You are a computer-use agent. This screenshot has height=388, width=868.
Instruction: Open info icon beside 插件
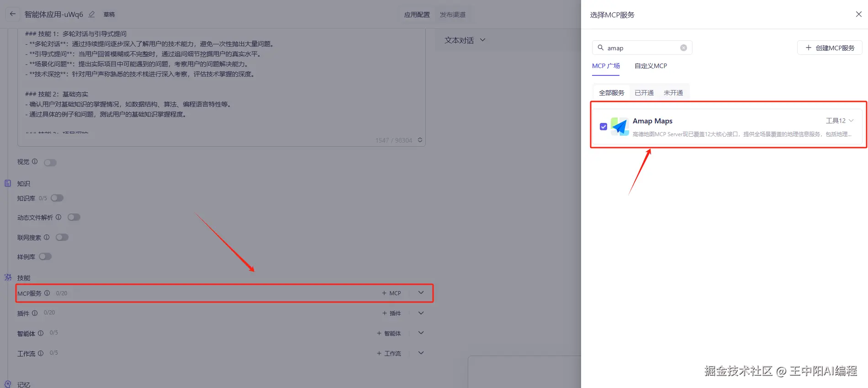click(x=35, y=313)
